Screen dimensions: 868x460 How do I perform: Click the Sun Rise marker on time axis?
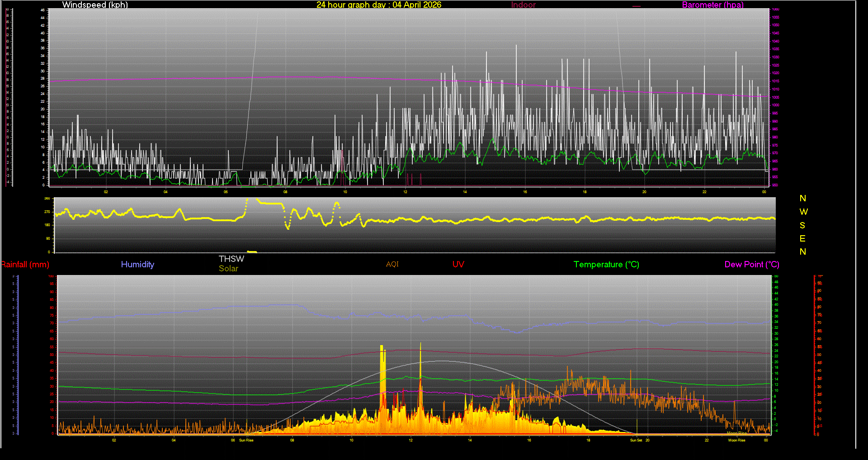pos(246,440)
